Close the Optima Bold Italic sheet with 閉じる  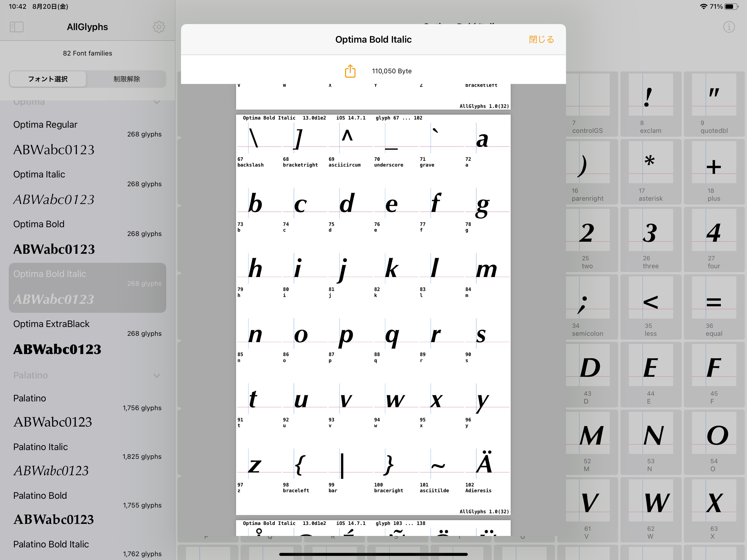(541, 40)
